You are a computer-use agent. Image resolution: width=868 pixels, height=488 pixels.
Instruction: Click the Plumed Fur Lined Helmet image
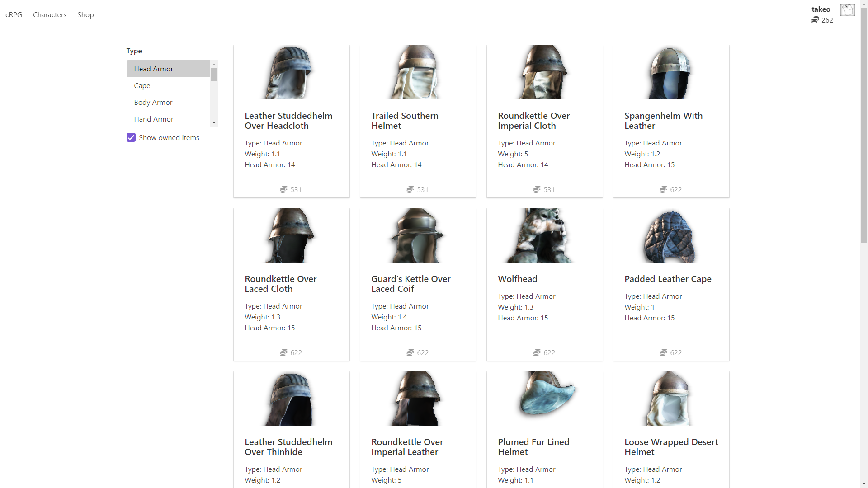coord(544,399)
